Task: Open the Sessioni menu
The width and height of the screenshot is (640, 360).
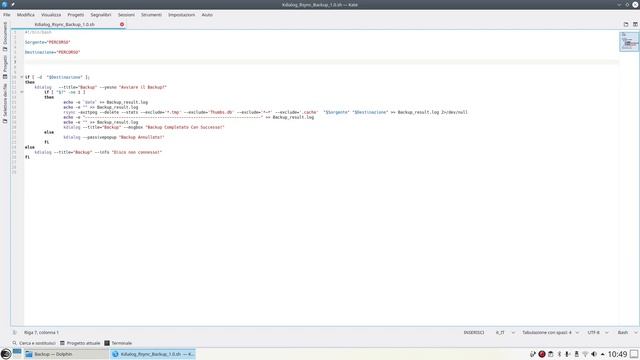Action: pos(126,15)
